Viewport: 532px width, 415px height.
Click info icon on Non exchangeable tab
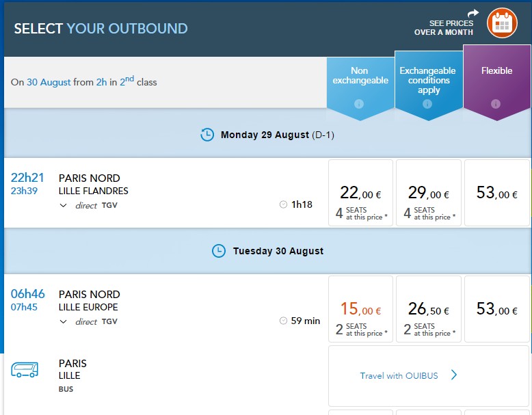(x=359, y=104)
